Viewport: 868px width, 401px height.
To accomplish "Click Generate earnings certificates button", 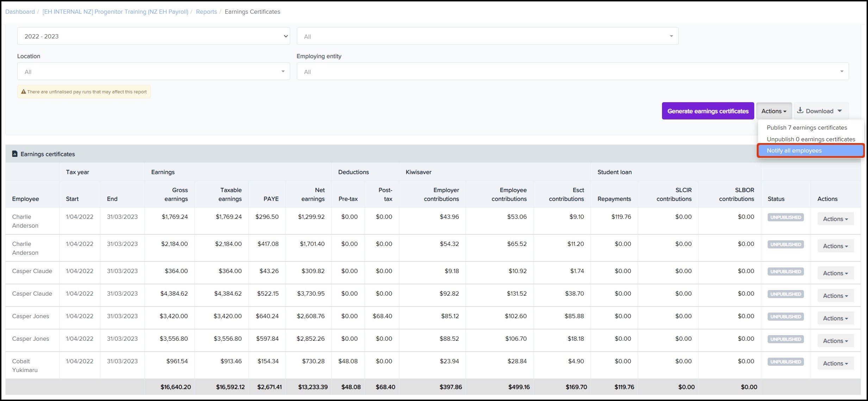I will pyautogui.click(x=708, y=111).
